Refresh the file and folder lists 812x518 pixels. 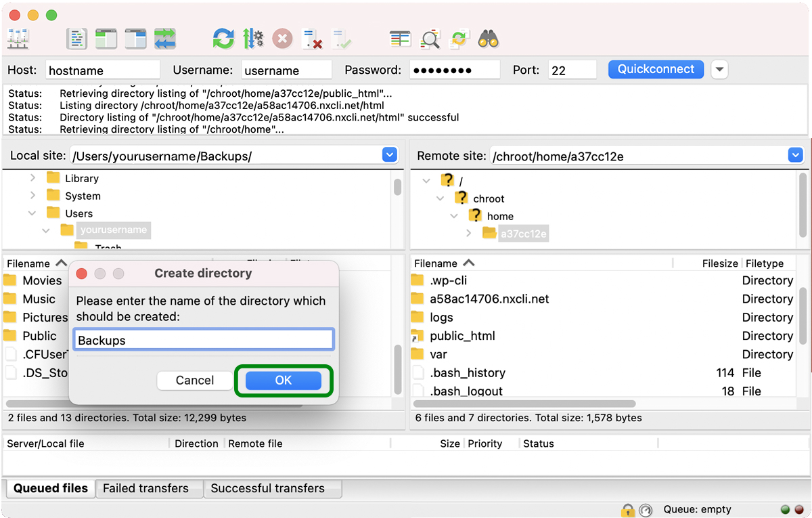coord(223,39)
